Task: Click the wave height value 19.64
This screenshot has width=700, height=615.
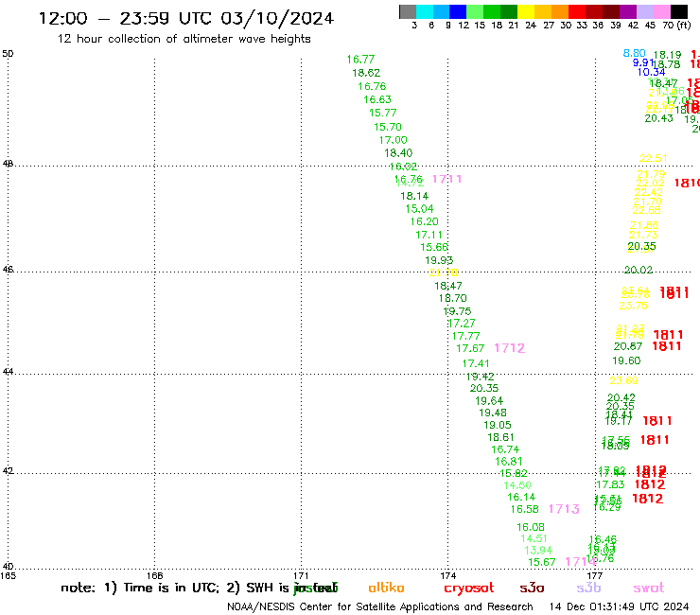Action: pos(489,401)
